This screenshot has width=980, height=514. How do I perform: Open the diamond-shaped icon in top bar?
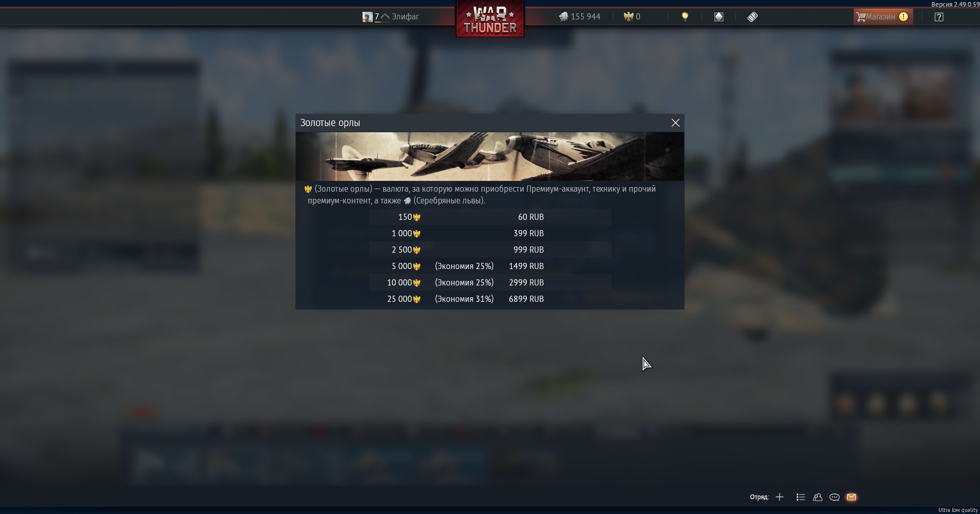[719, 17]
